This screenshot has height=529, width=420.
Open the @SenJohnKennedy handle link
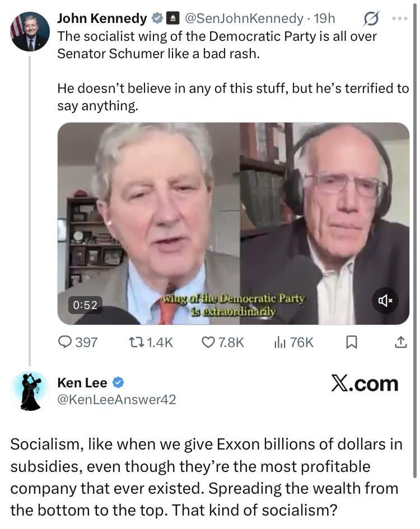tap(246, 18)
